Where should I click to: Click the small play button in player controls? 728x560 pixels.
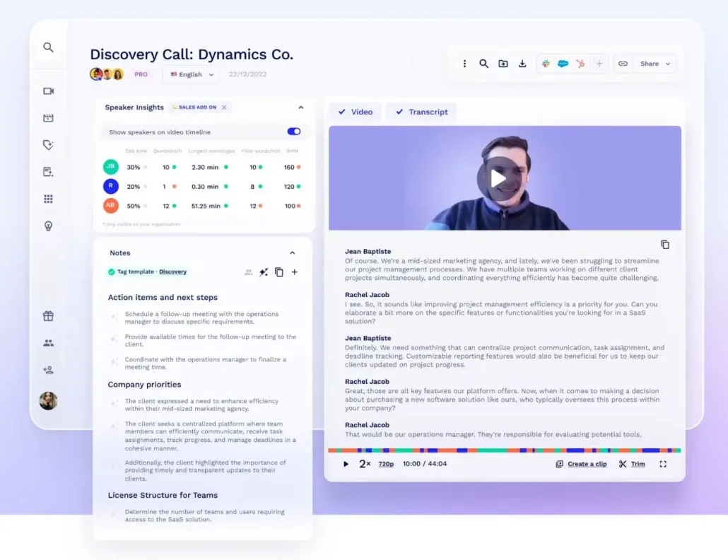coord(346,464)
